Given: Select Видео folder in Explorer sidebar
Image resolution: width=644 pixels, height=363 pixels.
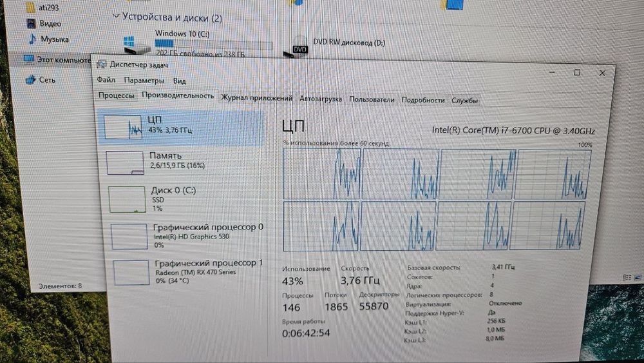Looking at the screenshot, I should pos(44,23).
